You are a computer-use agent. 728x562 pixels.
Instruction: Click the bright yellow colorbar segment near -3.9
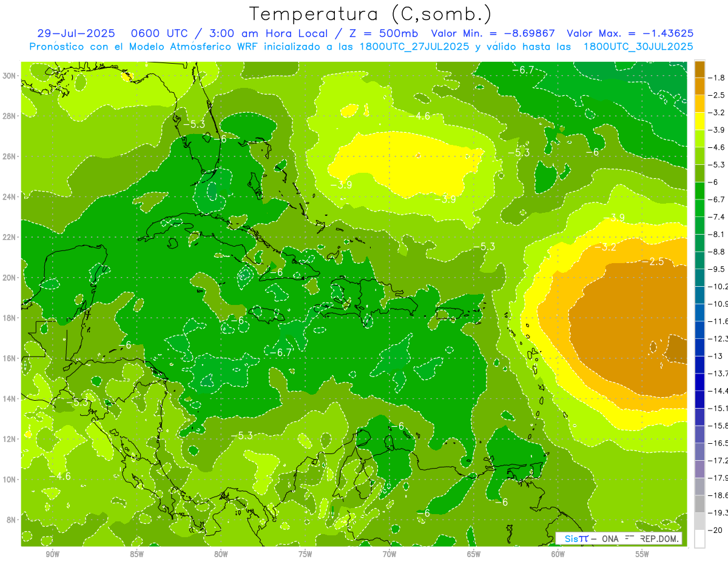point(699,121)
